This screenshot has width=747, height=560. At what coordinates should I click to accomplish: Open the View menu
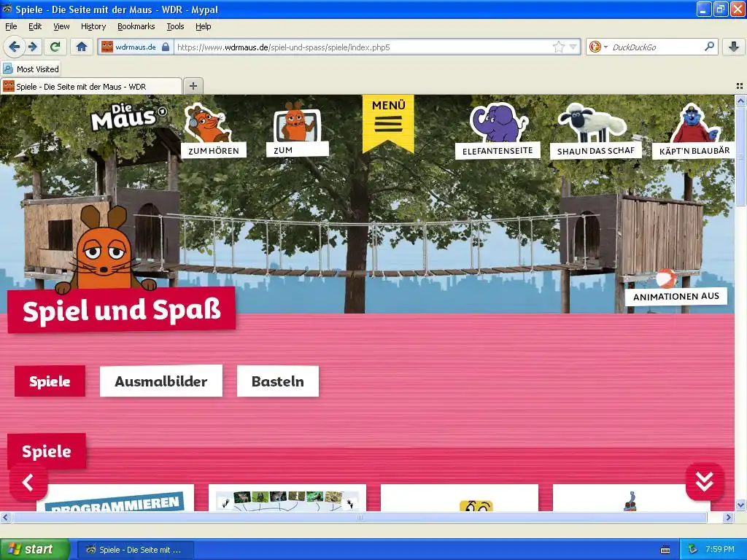[x=61, y=26]
